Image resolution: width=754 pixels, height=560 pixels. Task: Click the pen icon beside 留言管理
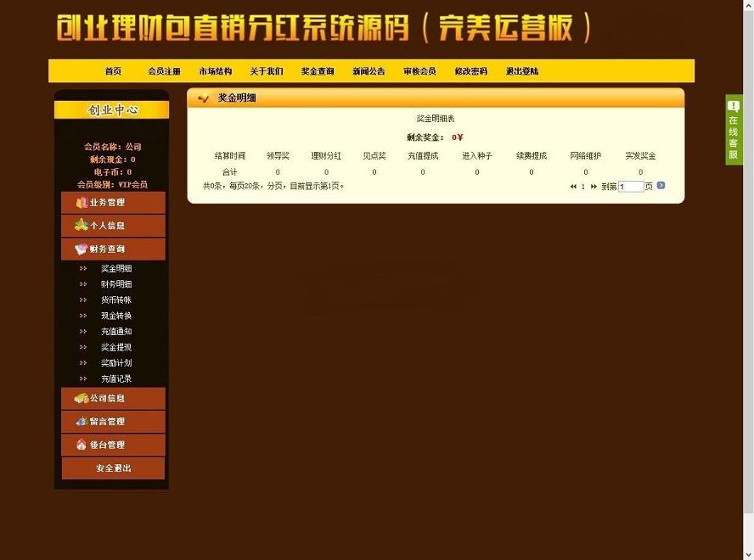click(82, 421)
